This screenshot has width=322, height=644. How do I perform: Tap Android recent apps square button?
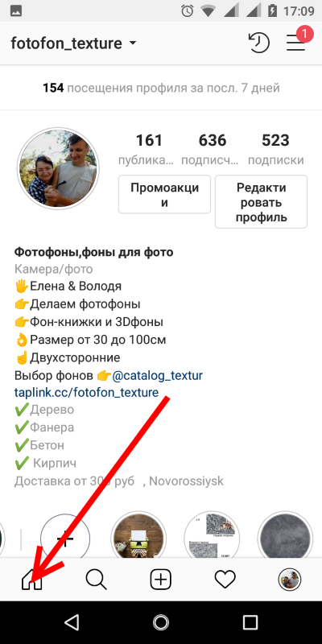[250, 622]
